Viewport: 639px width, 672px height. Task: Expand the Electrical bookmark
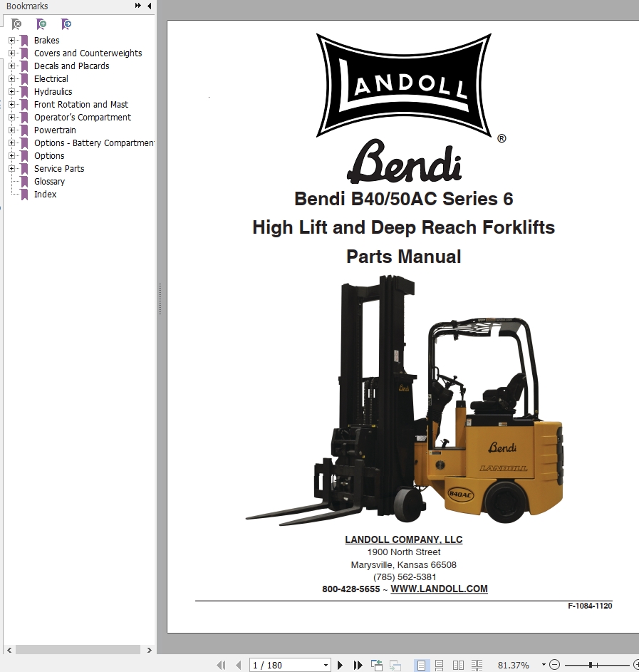pyautogui.click(x=11, y=79)
